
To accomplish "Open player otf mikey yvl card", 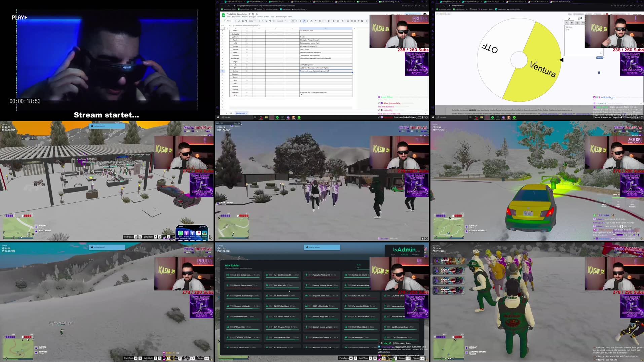I will (x=361, y=337).
